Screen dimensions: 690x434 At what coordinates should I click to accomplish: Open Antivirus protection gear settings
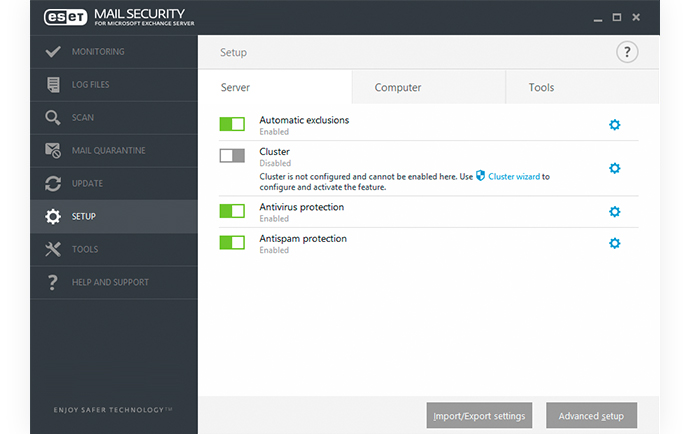tap(614, 212)
